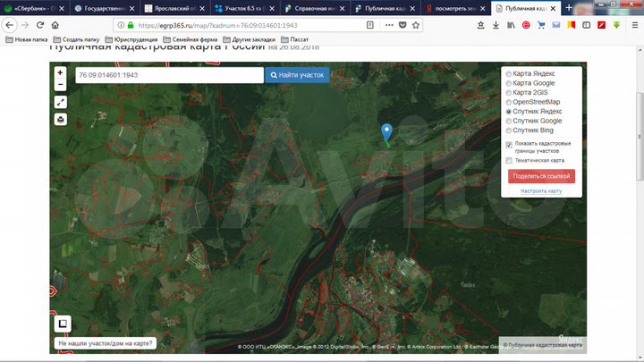Toggle Показать кадастровые границы участков checkbox

point(509,144)
